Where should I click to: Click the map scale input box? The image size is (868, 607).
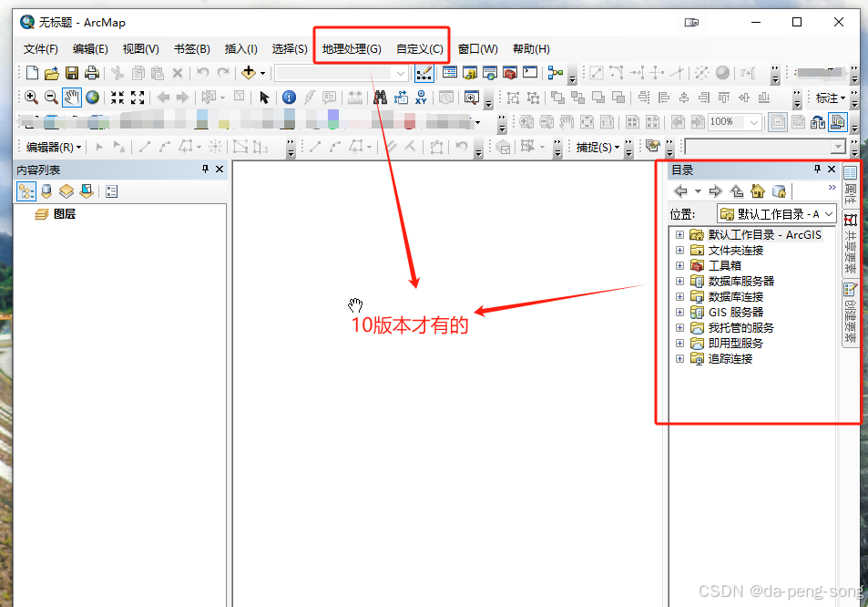tap(341, 73)
